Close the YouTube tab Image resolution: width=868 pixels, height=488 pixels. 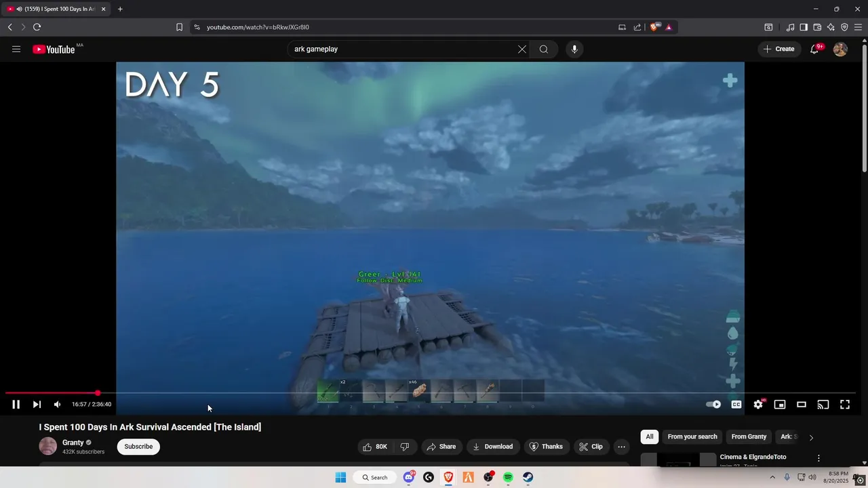(103, 9)
